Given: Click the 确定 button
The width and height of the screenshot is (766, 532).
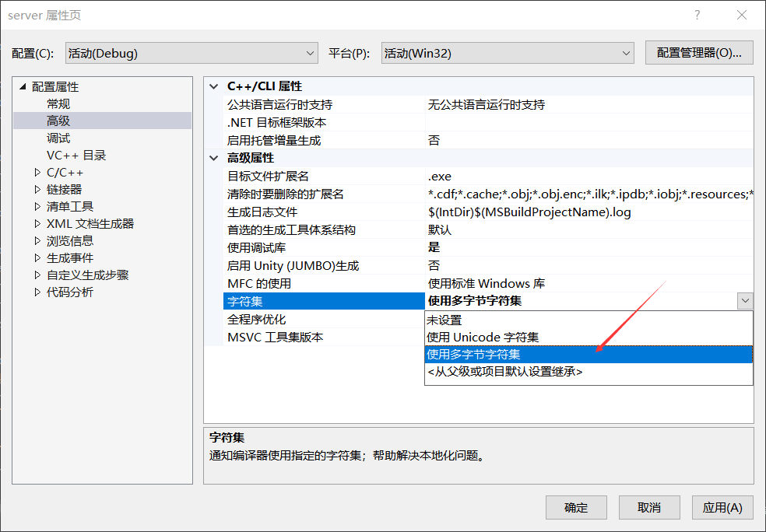Looking at the screenshot, I should [575, 507].
